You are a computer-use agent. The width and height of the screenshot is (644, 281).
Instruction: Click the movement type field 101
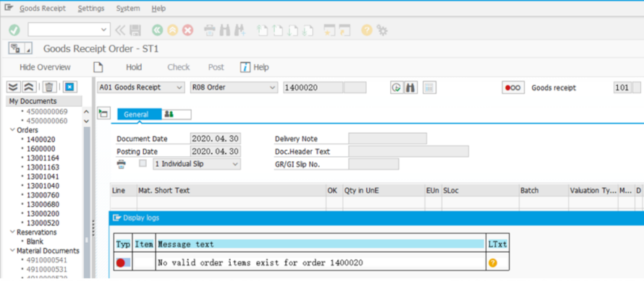tap(622, 88)
